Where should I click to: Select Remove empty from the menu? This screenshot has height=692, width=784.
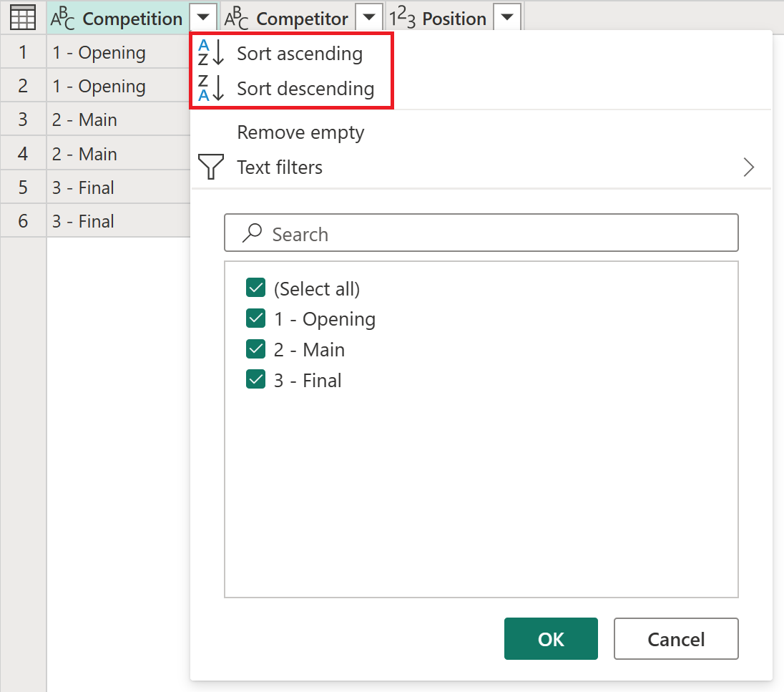pyautogui.click(x=300, y=132)
